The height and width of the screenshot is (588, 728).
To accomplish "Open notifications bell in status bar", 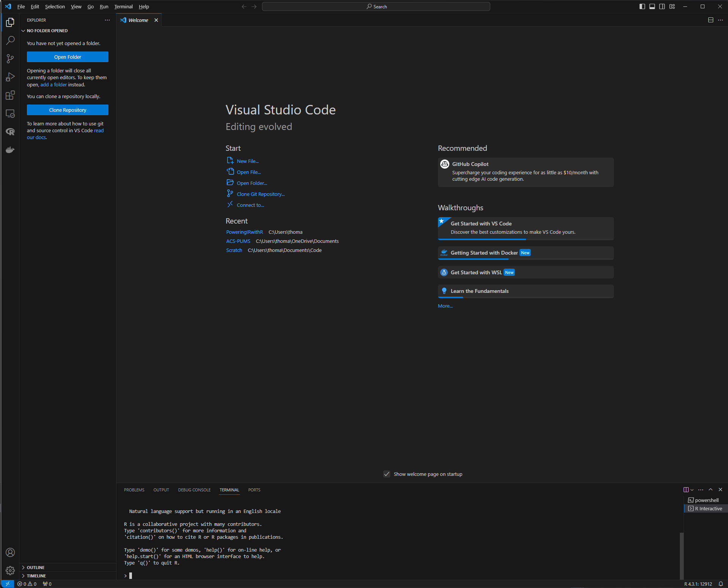I will coord(721,584).
